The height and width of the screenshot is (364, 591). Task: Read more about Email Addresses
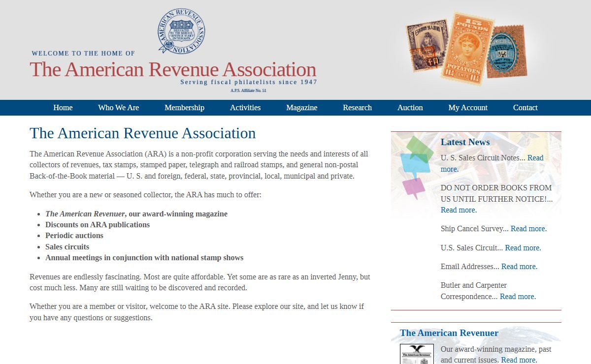pos(519,267)
